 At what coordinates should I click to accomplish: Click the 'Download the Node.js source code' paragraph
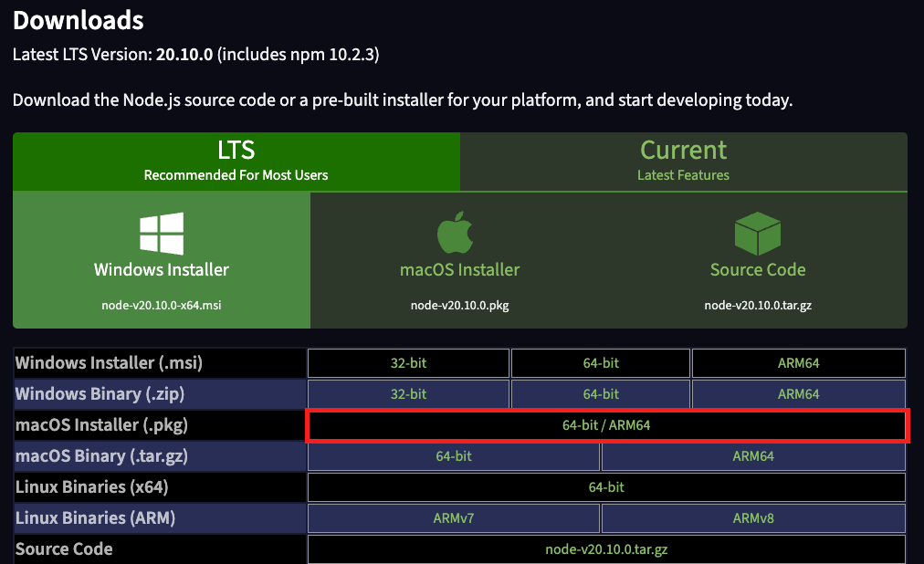pyautogui.click(x=403, y=100)
